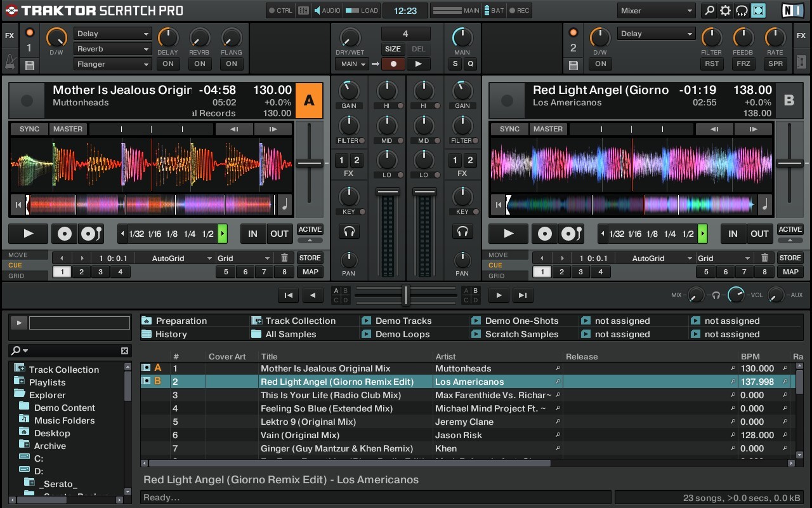
Task: Open FX unit 2 Delay dropdown
Action: coord(656,34)
